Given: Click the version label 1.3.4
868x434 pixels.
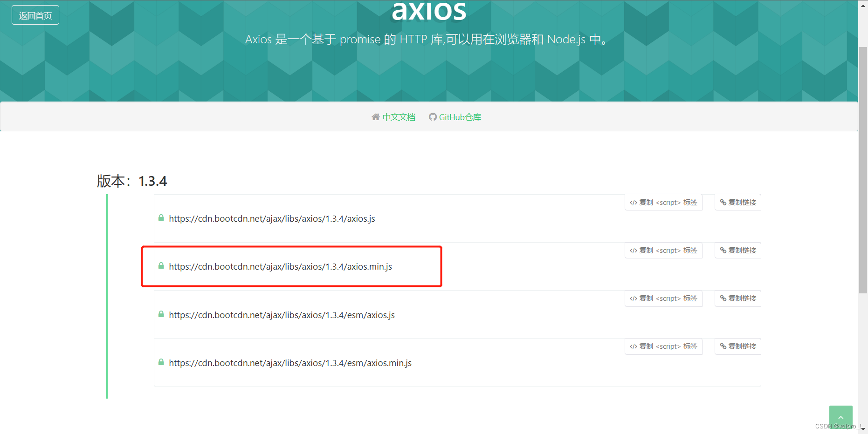Looking at the screenshot, I should pos(153,181).
